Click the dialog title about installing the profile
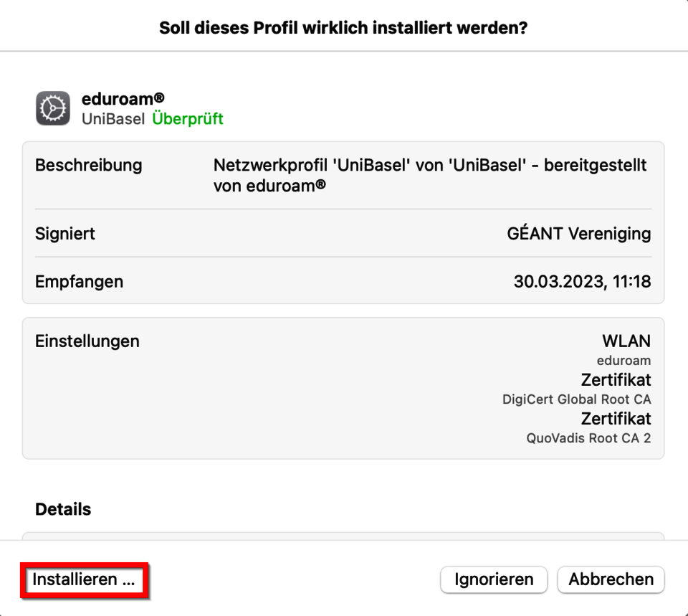 (x=343, y=28)
